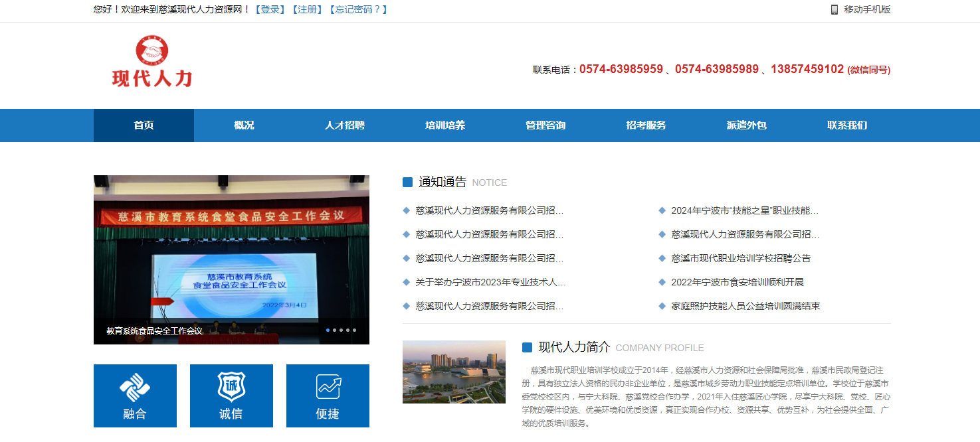Click the 教育系统食品安全工作会议 caption

(x=154, y=331)
